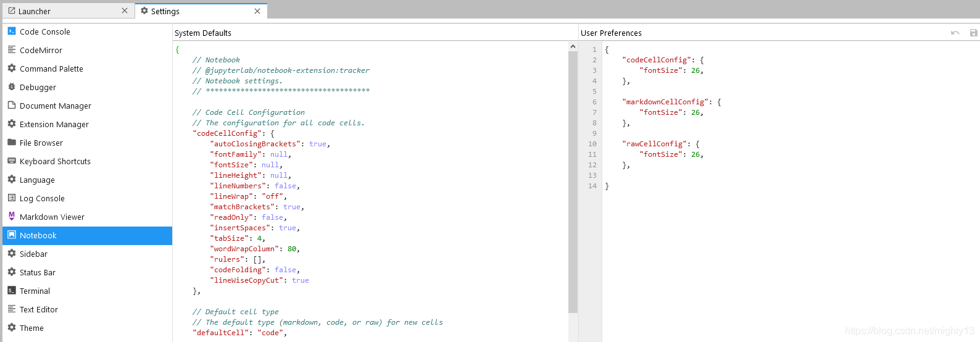
Task: Click the Markdown Viewer M icon
Action: [12, 216]
